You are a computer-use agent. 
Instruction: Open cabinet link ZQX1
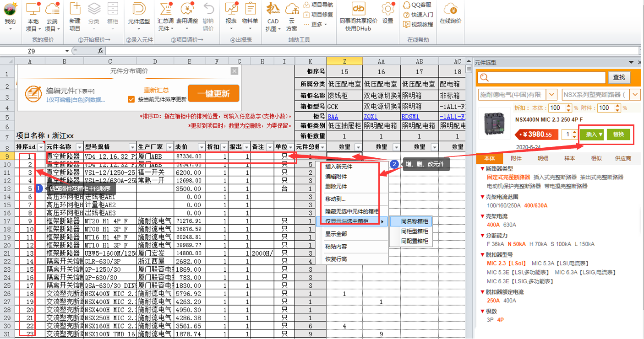(370, 117)
